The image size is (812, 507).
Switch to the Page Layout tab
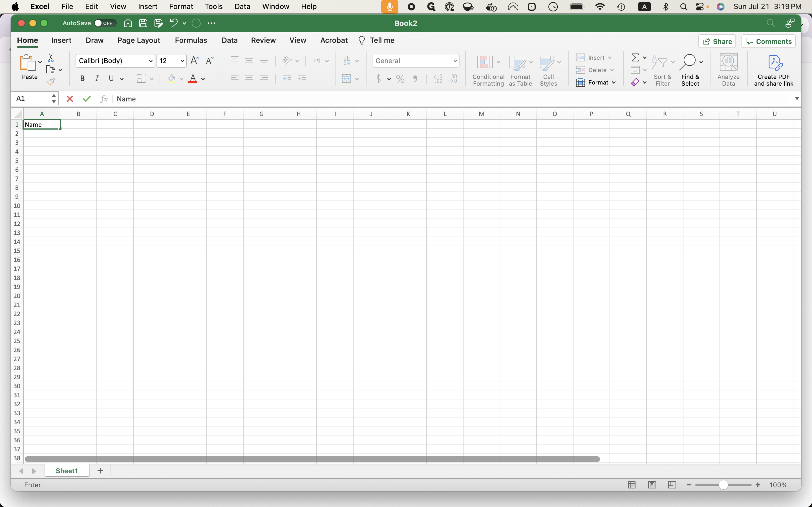[139, 40]
